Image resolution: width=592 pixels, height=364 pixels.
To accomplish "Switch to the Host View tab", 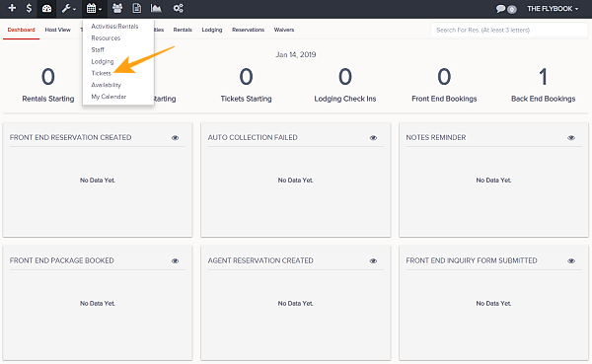I will tap(58, 30).
